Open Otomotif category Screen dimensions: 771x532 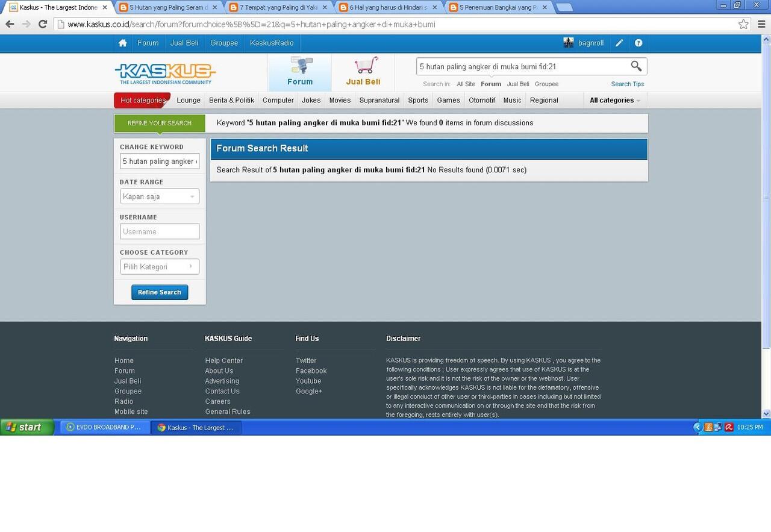click(x=482, y=101)
